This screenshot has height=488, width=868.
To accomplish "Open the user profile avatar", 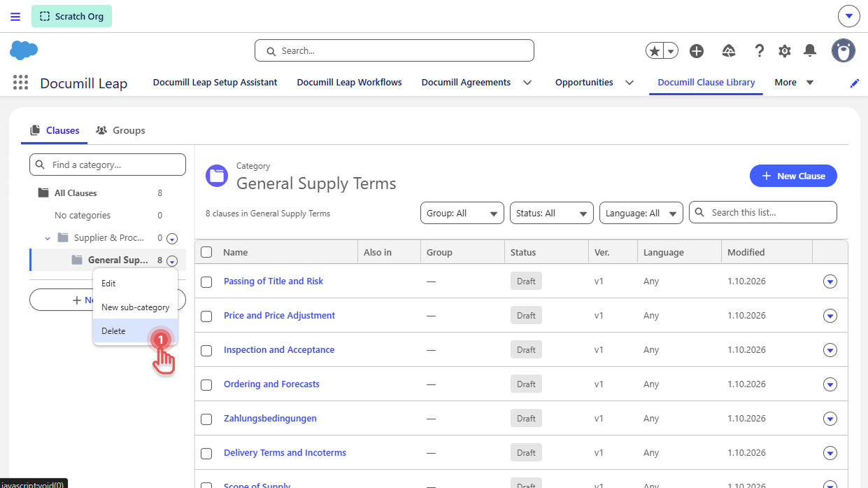I will (x=844, y=50).
